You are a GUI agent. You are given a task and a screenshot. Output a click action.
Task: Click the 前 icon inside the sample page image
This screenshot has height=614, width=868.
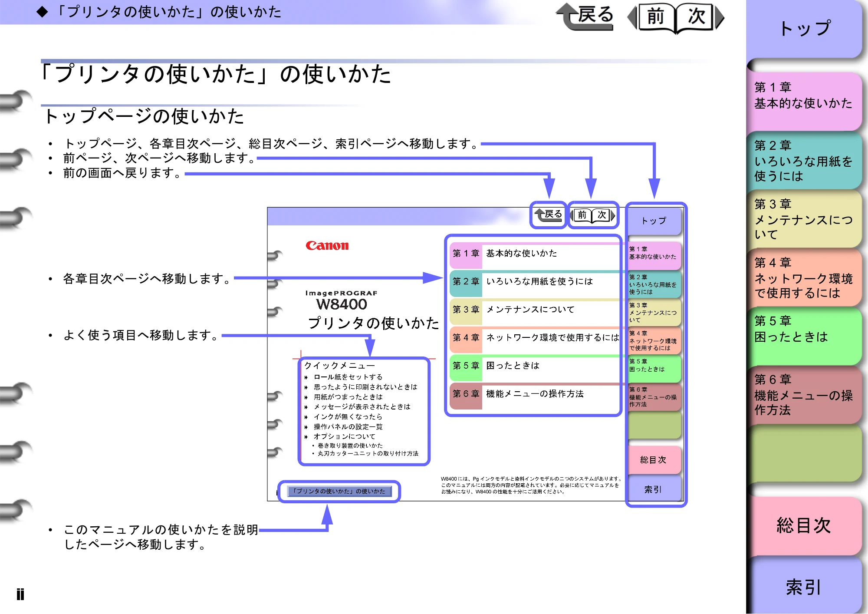click(582, 215)
